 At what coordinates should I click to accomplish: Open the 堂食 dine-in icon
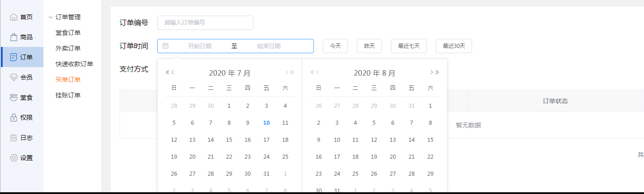(x=13, y=97)
